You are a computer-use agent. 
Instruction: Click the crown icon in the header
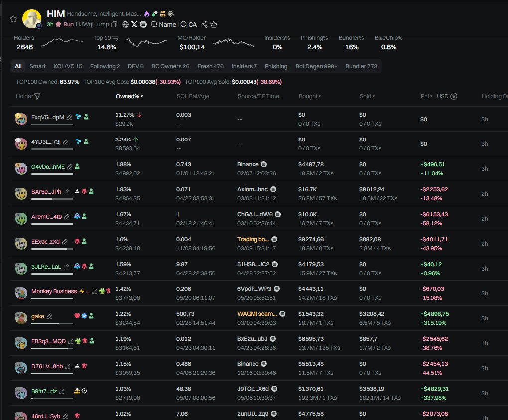tap(214, 24)
